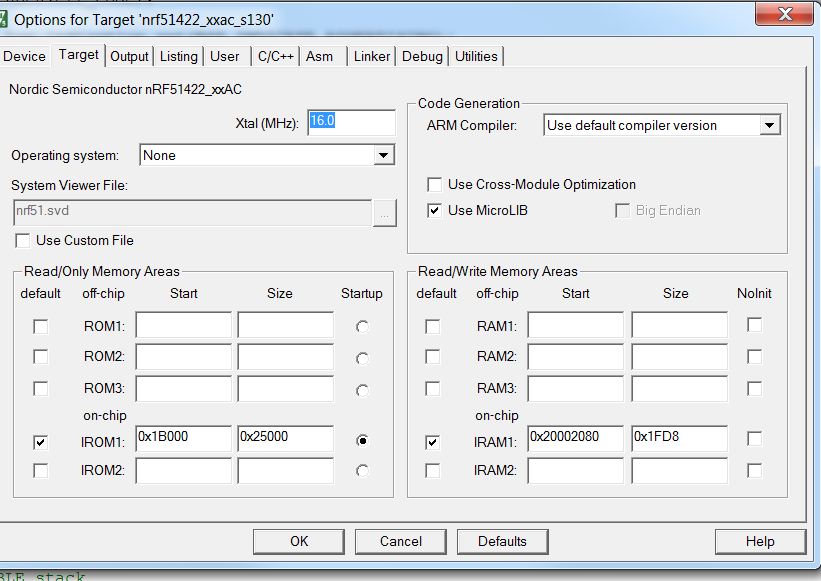
Task: Edit the IRAM1 Size value 0x1FD8
Action: tap(679, 439)
